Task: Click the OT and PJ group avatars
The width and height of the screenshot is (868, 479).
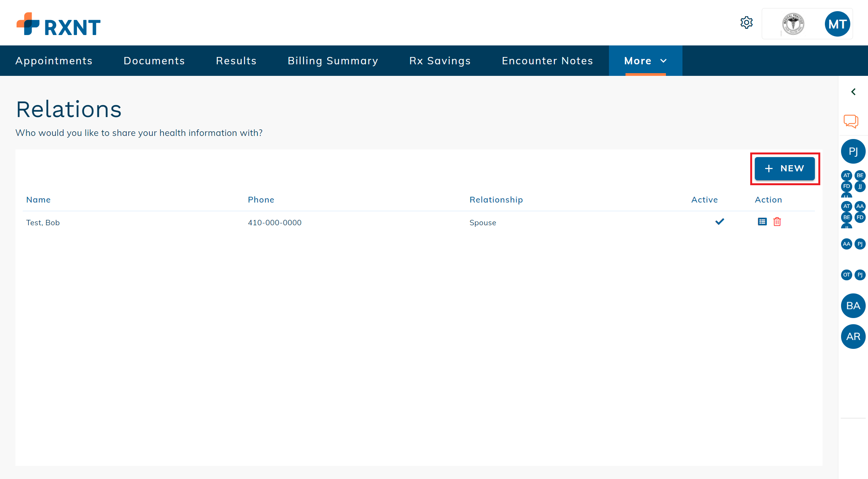Action: click(853, 275)
